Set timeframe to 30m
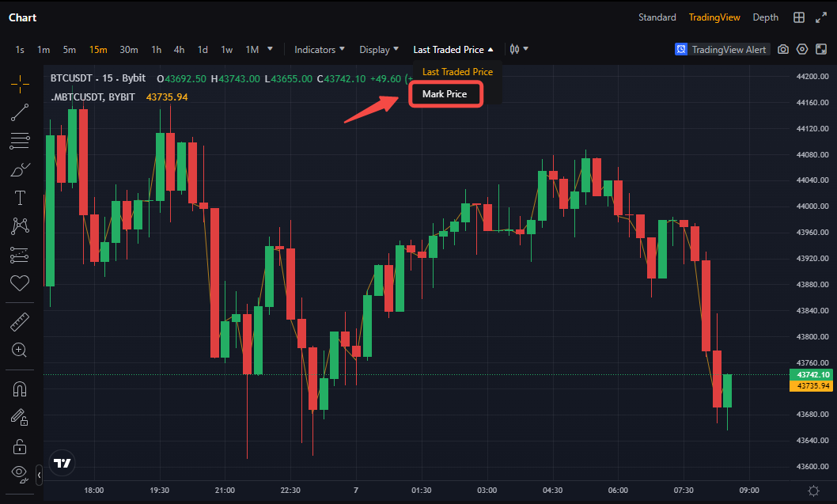 point(129,49)
